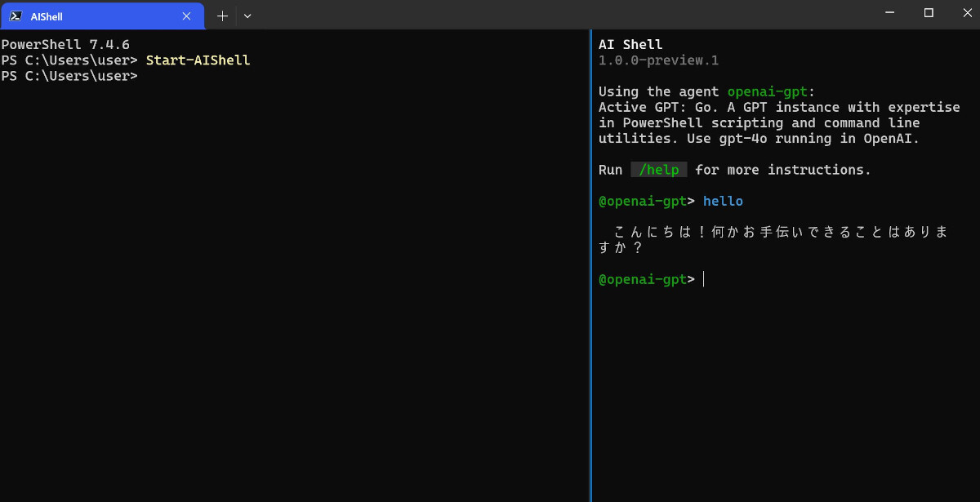Viewport: 980px width, 502px height.
Task: Click the AI Shell heading in right pane
Action: (x=630, y=45)
